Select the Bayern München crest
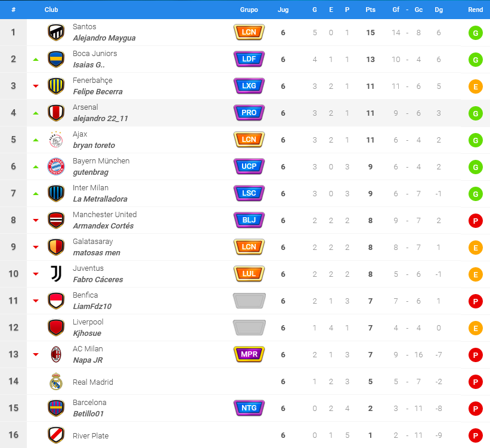This screenshot has width=490, height=448. pyautogui.click(x=56, y=166)
